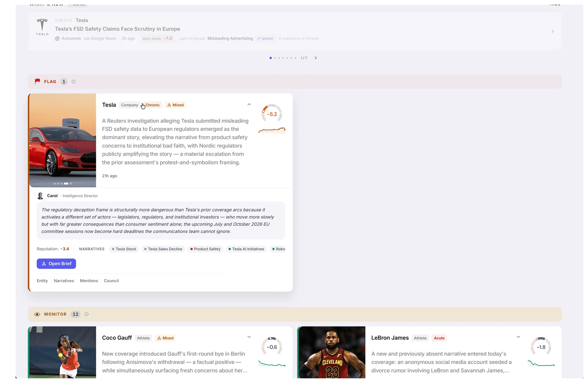Select the Tesla AI Initiatives narrative chip
The width and height of the screenshot is (588, 383).
coord(246,249)
